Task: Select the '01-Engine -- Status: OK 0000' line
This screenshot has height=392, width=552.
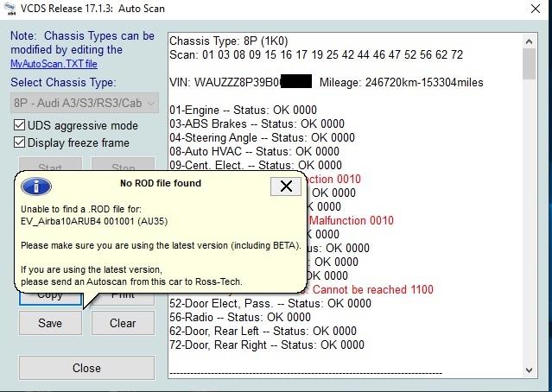Action: (x=243, y=111)
